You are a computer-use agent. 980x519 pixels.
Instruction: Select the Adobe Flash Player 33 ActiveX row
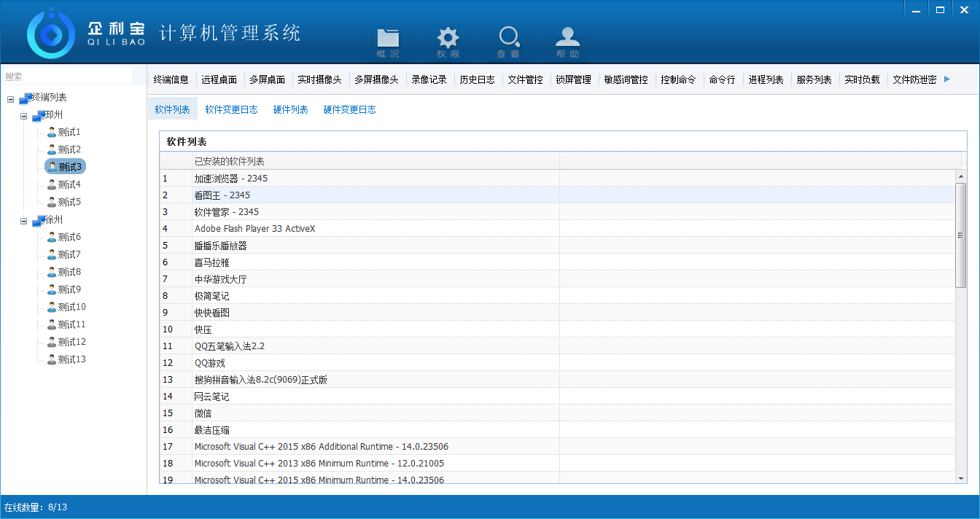tap(254, 229)
